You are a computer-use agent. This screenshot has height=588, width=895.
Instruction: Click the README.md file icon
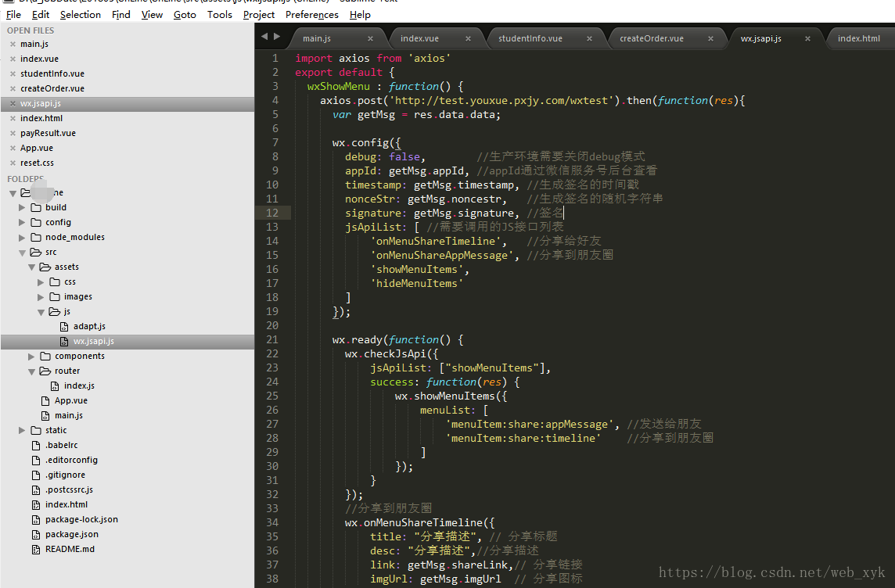[36, 549]
